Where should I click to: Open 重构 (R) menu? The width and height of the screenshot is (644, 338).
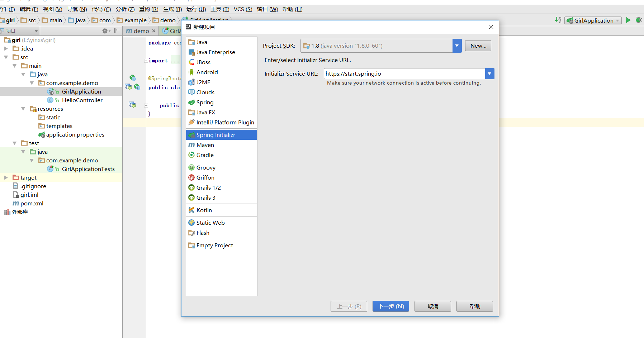[x=148, y=9]
